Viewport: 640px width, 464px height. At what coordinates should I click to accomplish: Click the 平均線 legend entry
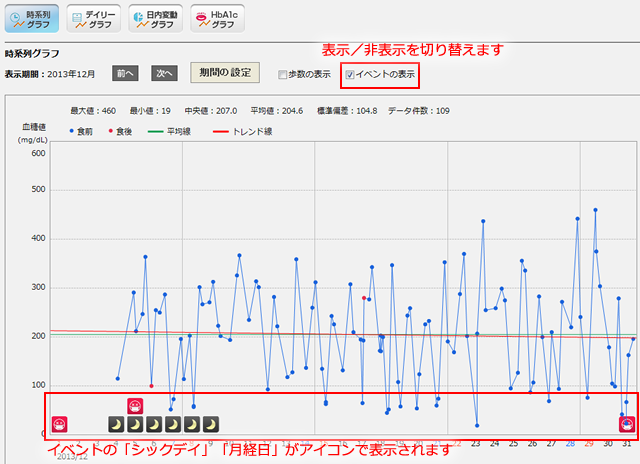pos(169,131)
